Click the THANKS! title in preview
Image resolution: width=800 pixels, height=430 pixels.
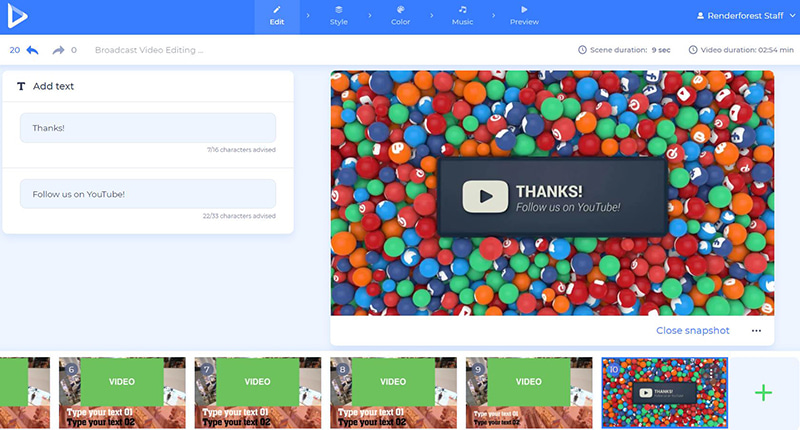tap(549, 191)
